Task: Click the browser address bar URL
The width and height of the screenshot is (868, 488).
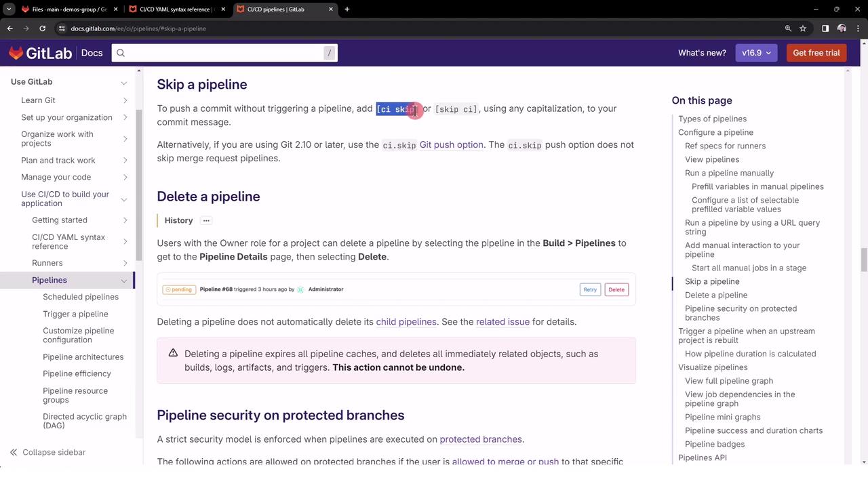Action: click(138, 28)
